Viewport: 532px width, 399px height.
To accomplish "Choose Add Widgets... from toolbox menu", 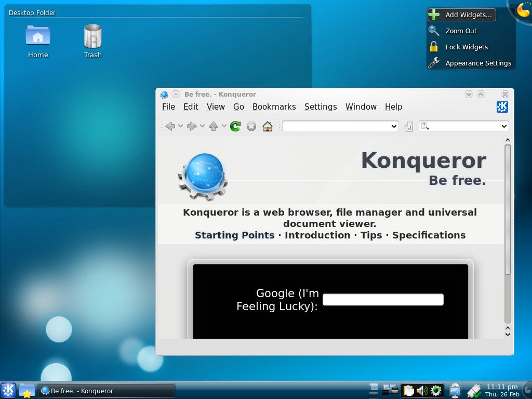I will (x=462, y=15).
